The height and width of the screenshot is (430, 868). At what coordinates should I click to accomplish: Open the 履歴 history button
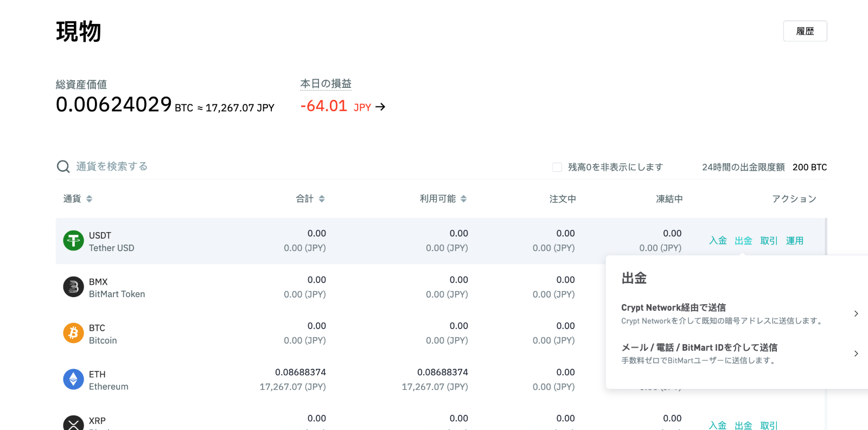(805, 31)
